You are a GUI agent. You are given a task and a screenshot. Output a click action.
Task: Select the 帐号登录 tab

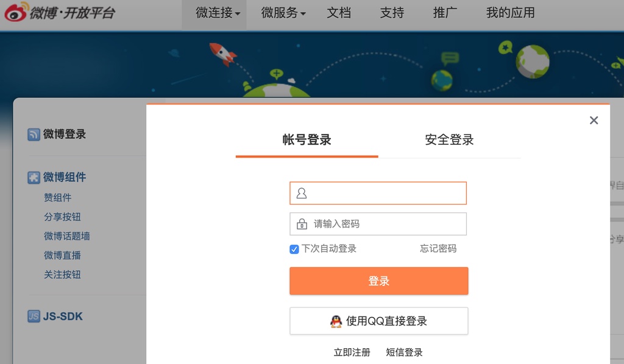[307, 140]
